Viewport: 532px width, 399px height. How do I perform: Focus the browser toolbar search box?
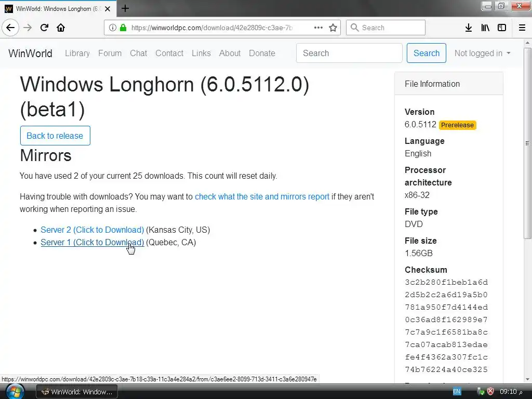point(386,28)
